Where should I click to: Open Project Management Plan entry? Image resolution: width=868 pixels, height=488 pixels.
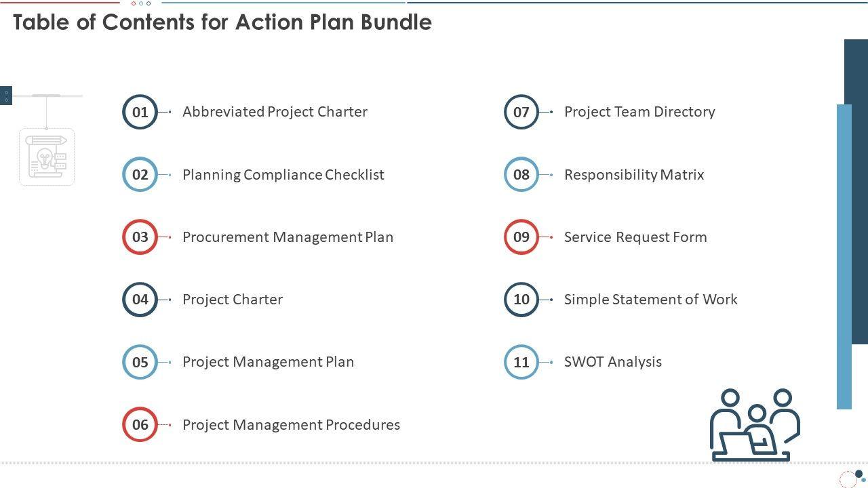point(268,362)
